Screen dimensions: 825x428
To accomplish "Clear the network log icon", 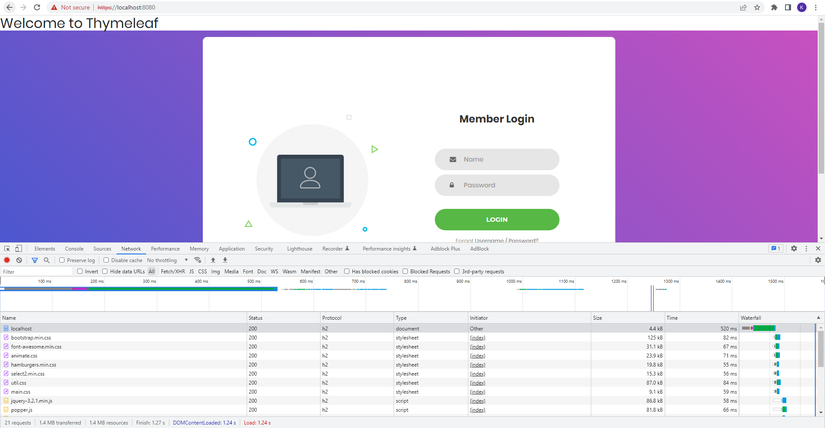I will coord(19,260).
